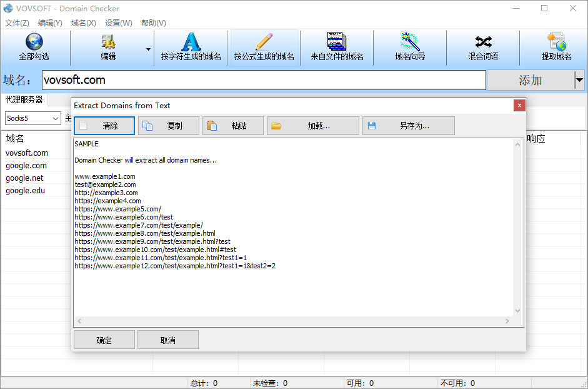
Task: Select google.com row in domain list
Action: (x=26, y=166)
